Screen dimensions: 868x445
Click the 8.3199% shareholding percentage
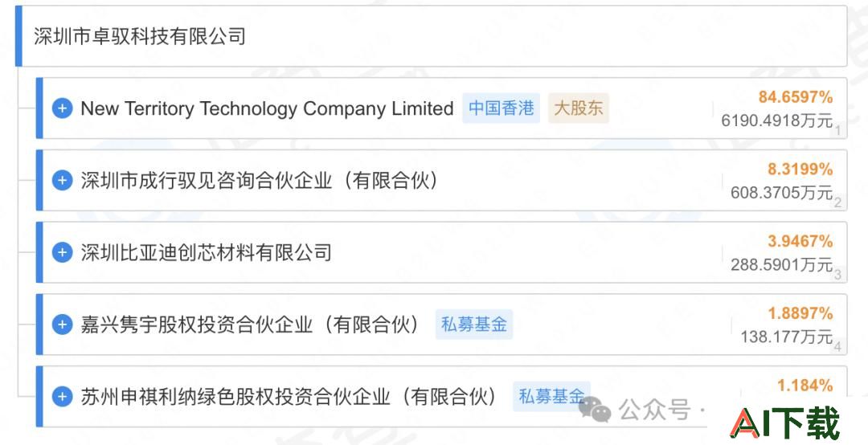(800, 169)
